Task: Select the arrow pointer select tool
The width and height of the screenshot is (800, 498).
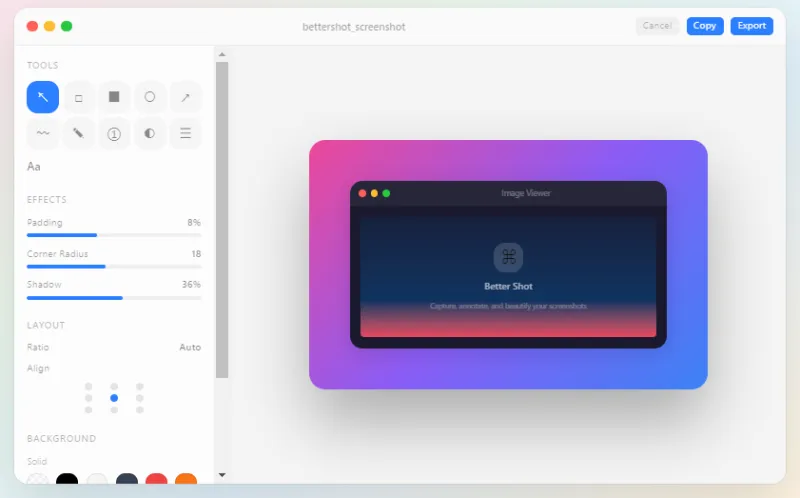Action: (43, 97)
